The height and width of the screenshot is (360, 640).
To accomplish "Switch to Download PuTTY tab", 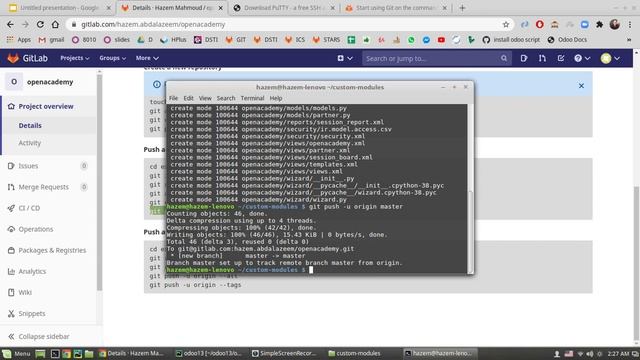I will tap(284, 8).
